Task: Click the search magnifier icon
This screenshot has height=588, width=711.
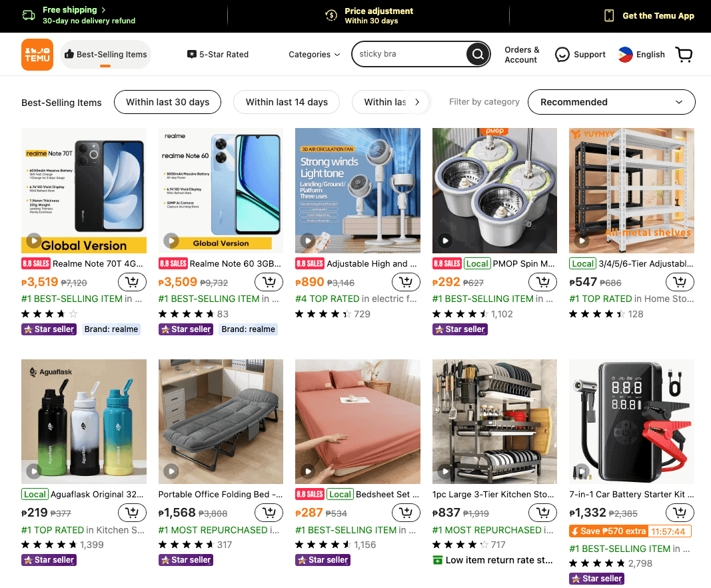Action: click(x=478, y=54)
